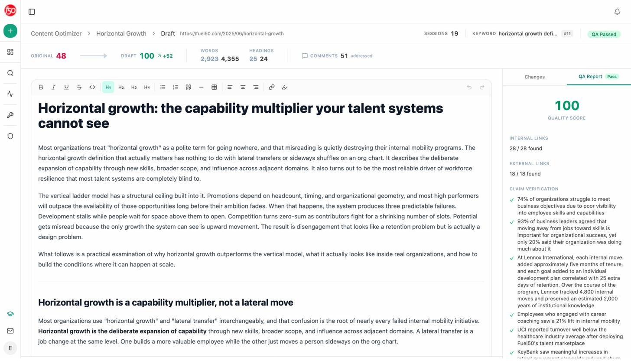
Task: Switch to the Changes tab
Action: pos(534,77)
